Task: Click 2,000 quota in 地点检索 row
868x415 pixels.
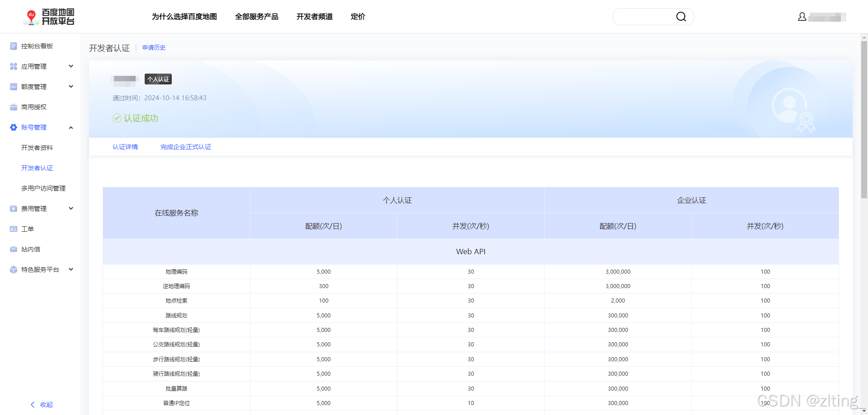Action: tap(618, 301)
